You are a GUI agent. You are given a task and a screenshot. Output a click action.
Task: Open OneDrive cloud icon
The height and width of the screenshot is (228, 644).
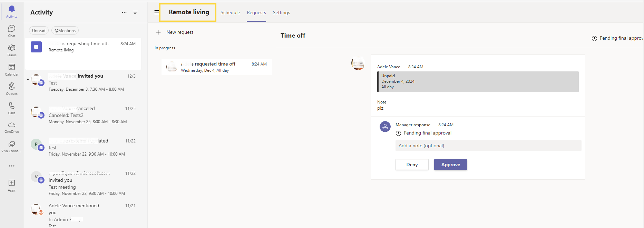[x=12, y=125]
